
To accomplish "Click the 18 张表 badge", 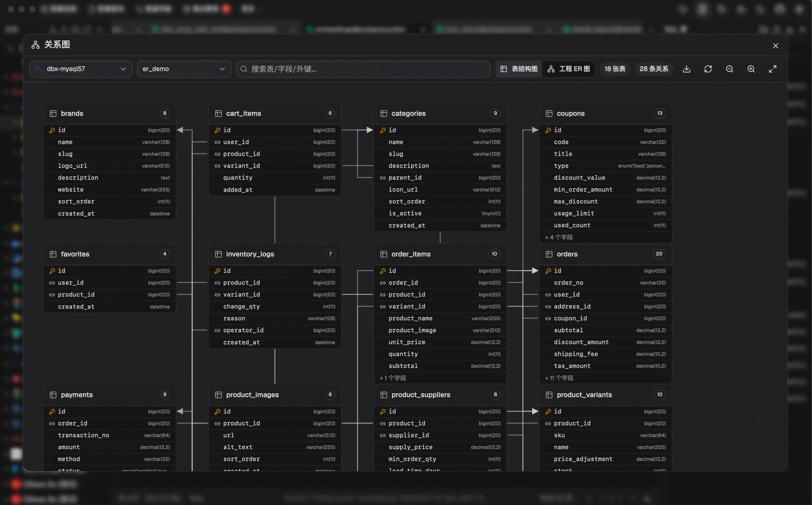I will (x=615, y=69).
